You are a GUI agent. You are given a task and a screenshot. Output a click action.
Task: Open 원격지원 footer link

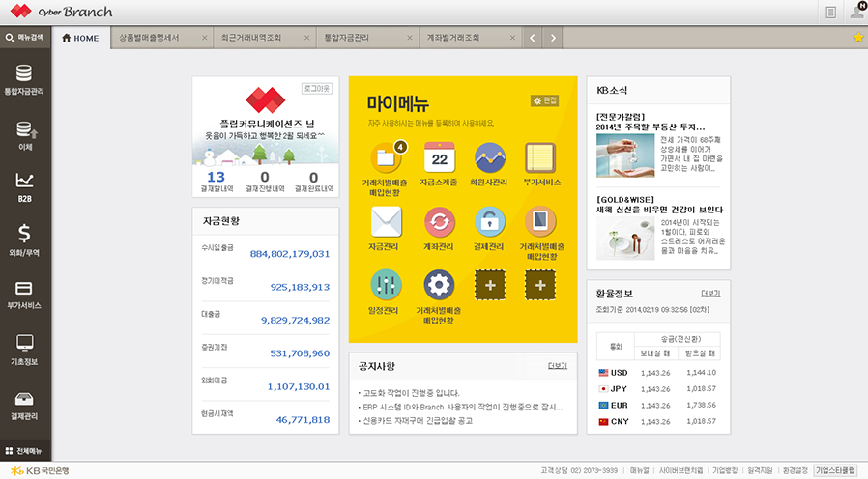[760, 470]
